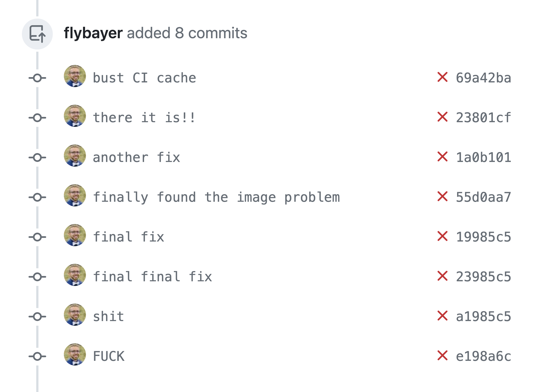547x392 pixels.
Task: Open the "there it is!!" commit message
Action: click(x=144, y=118)
